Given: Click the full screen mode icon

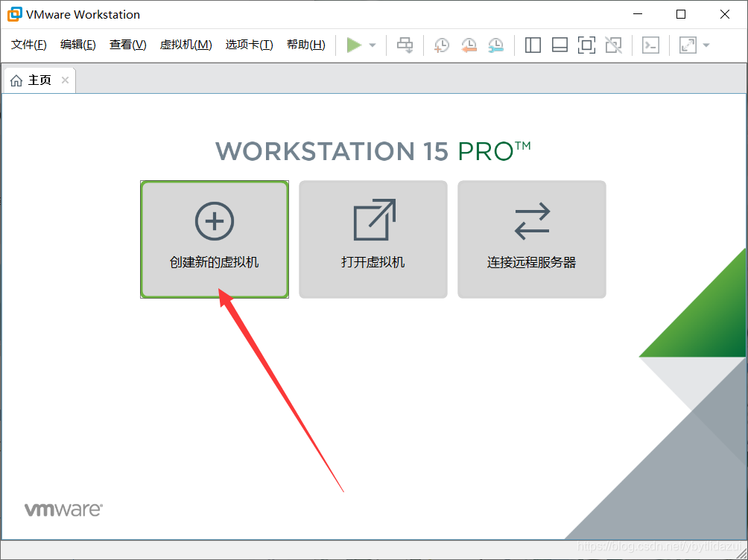Looking at the screenshot, I should click(x=586, y=45).
